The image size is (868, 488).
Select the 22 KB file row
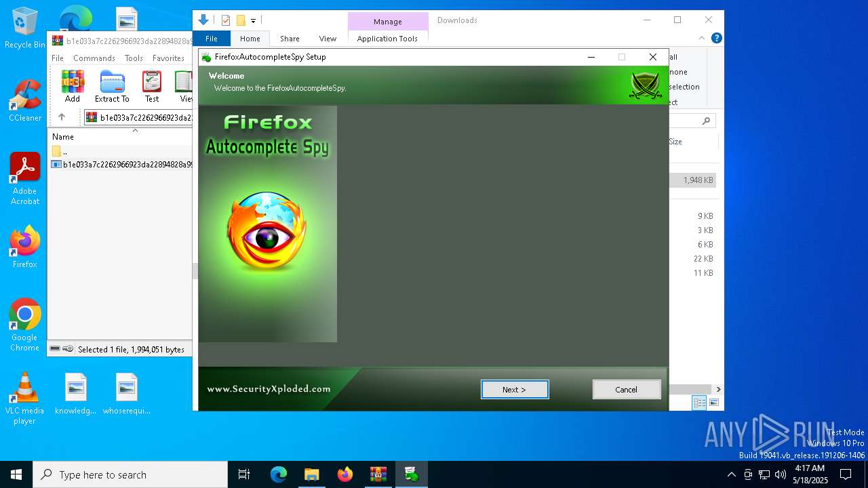point(693,259)
